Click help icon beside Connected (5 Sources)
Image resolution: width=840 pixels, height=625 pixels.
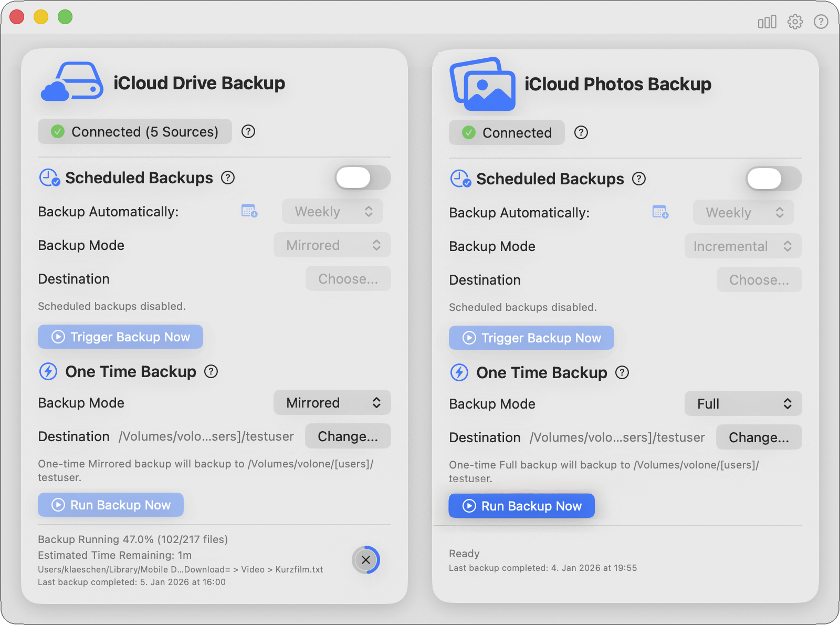[248, 131]
